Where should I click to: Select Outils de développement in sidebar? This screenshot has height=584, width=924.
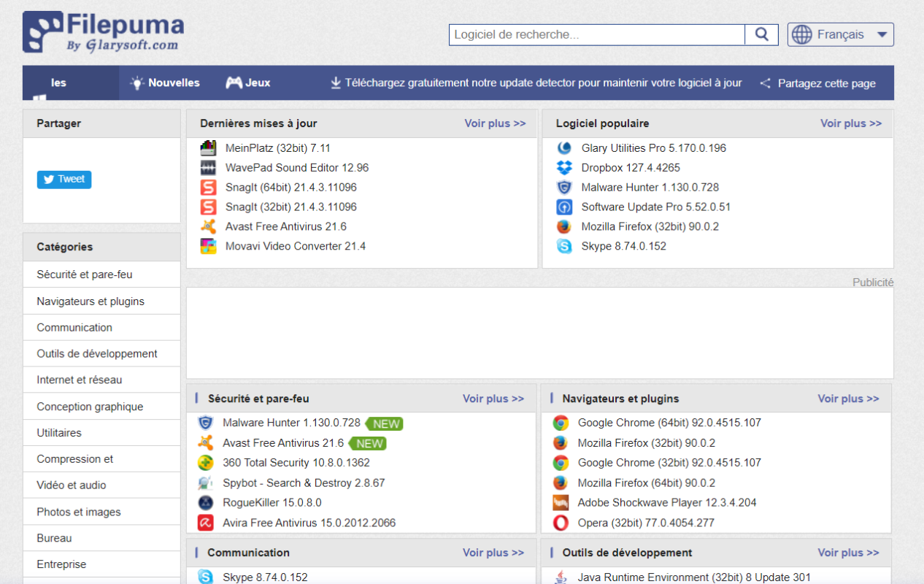click(101, 353)
